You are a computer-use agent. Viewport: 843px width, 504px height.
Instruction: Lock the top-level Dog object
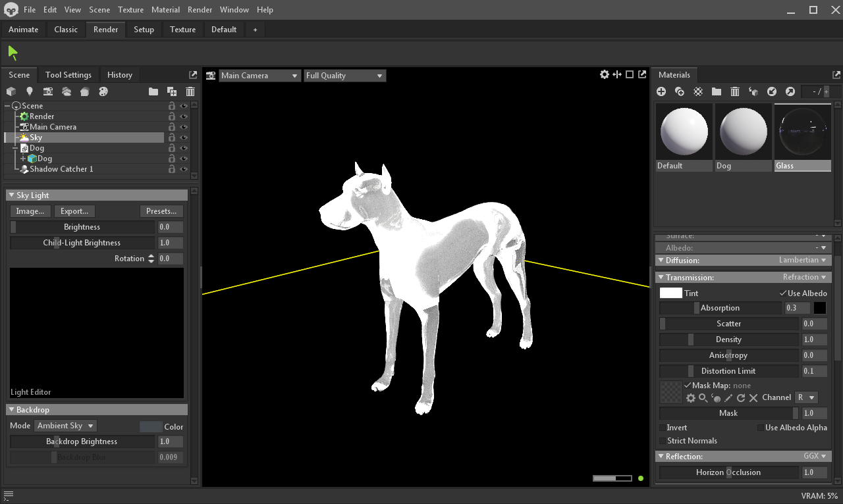click(x=172, y=148)
